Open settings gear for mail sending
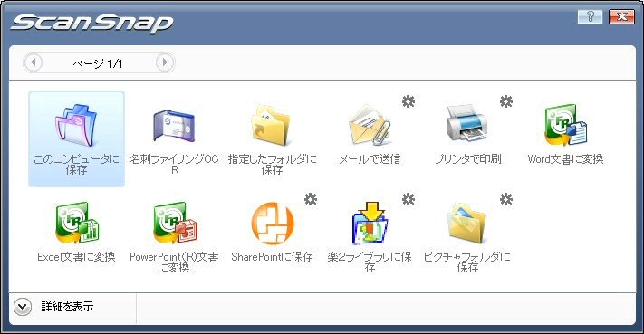Viewport: 644px width, 334px height. (409, 101)
